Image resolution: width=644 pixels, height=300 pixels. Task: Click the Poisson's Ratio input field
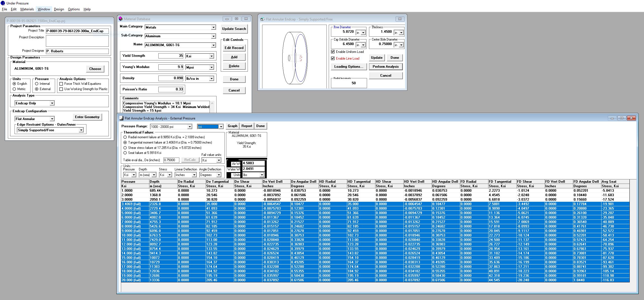click(x=171, y=89)
